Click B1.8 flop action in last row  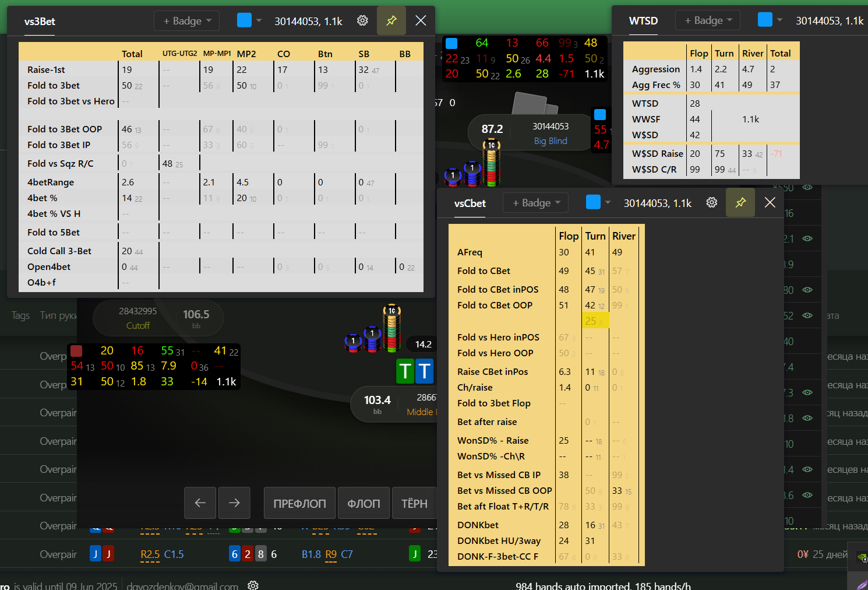(x=311, y=554)
